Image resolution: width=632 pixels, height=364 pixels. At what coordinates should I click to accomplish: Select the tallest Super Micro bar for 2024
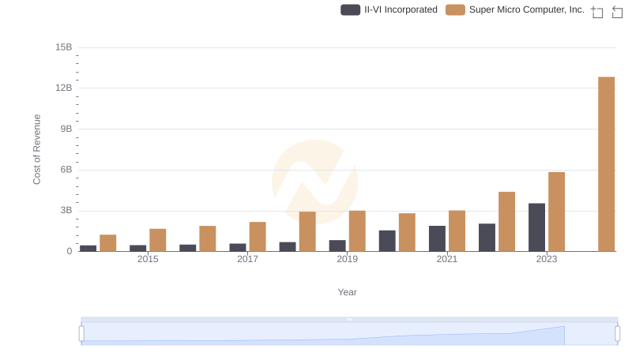606,164
